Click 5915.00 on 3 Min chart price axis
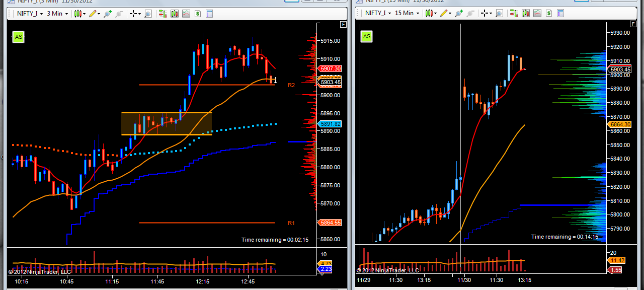644x290 pixels. coord(330,41)
